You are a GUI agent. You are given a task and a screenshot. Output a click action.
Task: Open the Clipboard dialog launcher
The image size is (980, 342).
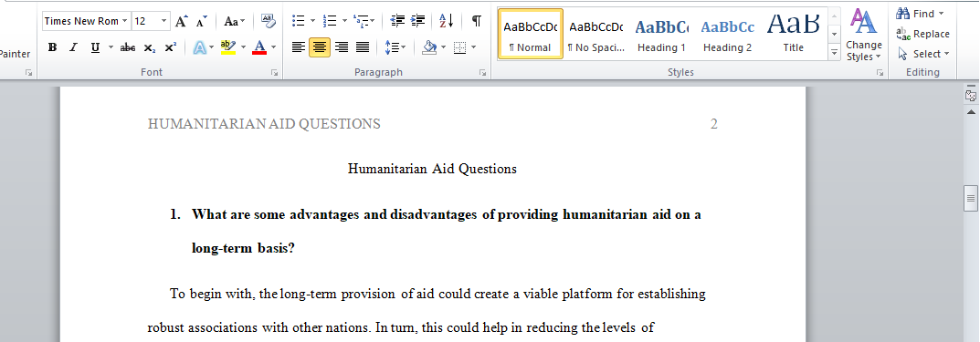click(x=28, y=73)
